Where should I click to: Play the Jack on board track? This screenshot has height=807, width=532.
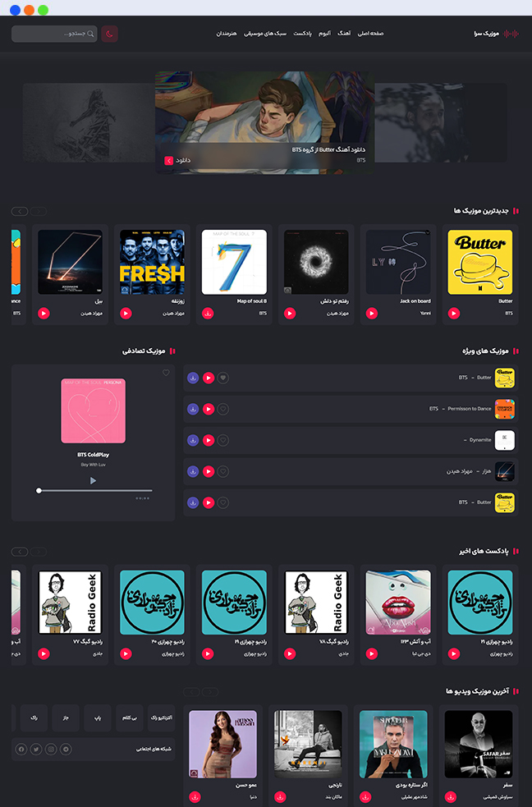[x=372, y=313]
